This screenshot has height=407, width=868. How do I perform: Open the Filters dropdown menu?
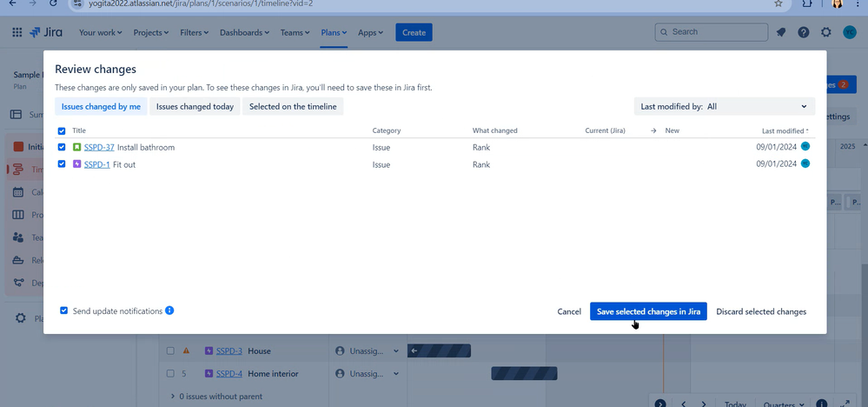[195, 32]
